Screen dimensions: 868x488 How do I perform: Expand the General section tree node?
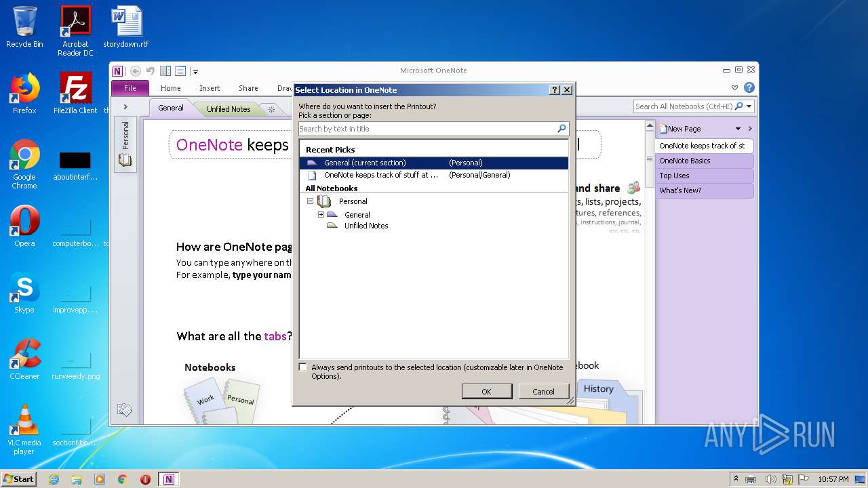click(x=321, y=215)
